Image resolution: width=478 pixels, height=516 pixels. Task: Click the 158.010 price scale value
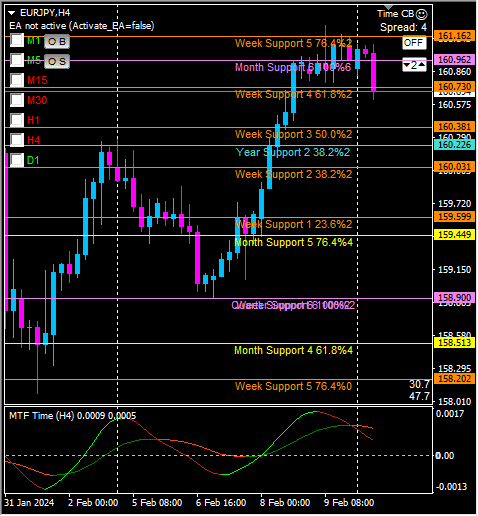coord(454,401)
